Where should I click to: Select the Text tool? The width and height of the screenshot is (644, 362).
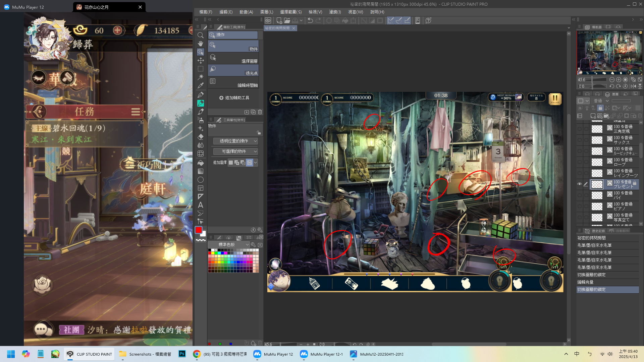point(201,205)
